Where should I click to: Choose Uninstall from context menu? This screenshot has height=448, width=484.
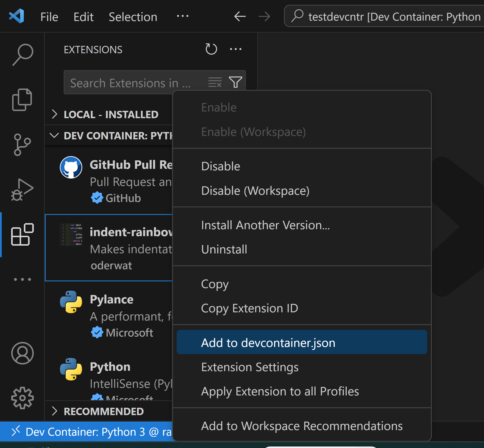(302, 250)
